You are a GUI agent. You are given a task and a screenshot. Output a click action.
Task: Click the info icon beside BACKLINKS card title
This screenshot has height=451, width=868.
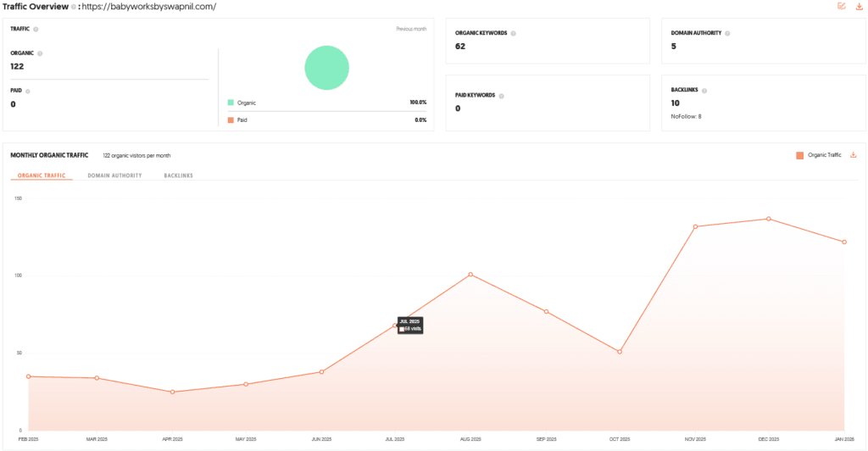coord(704,90)
